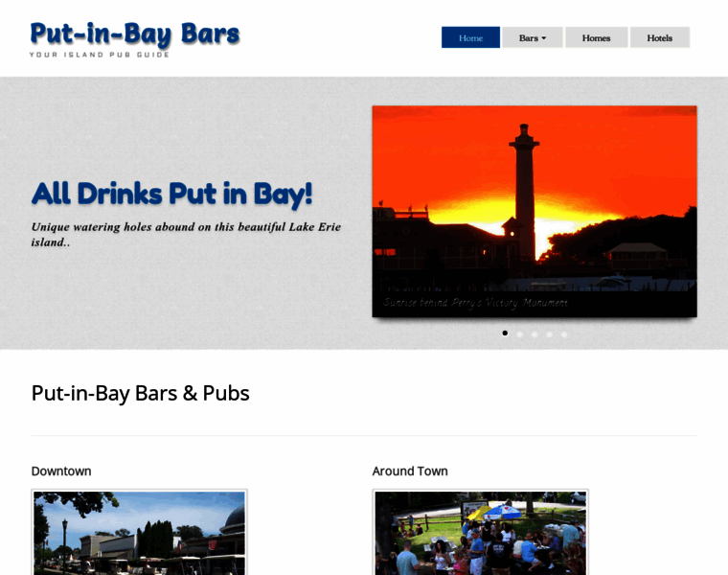Click the Put-in-Bay Bars & Pubs heading
This screenshot has height=575, width=728.
(x=140, y=393)
